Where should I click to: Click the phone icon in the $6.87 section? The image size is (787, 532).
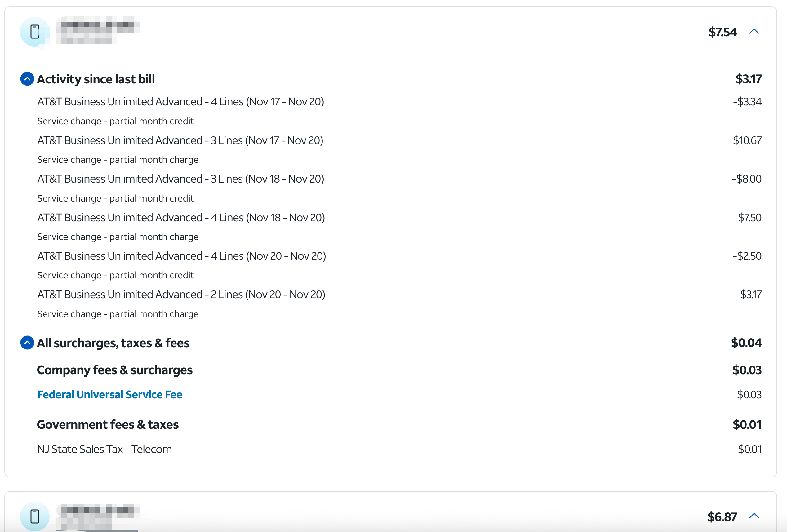point(34,516)
